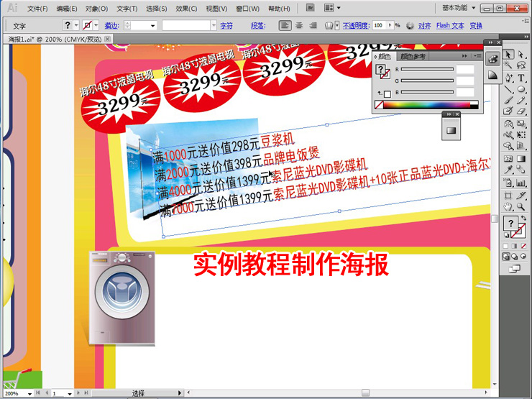Click the opacity value input field
Viewport: 532px width, 399px height.
(382, 25)
